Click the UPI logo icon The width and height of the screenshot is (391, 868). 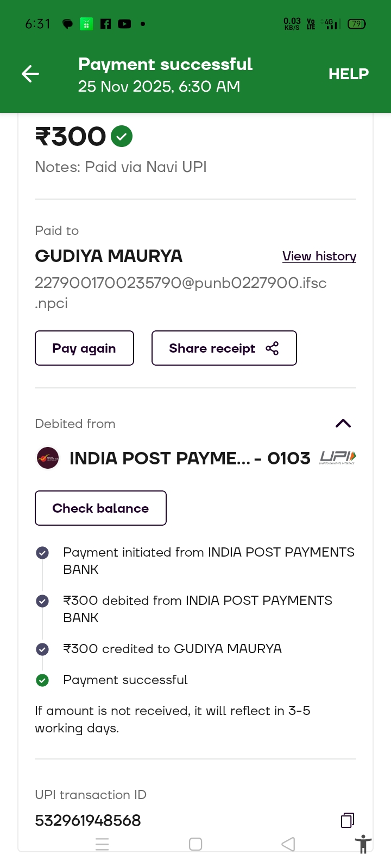(x=337, y=458)
